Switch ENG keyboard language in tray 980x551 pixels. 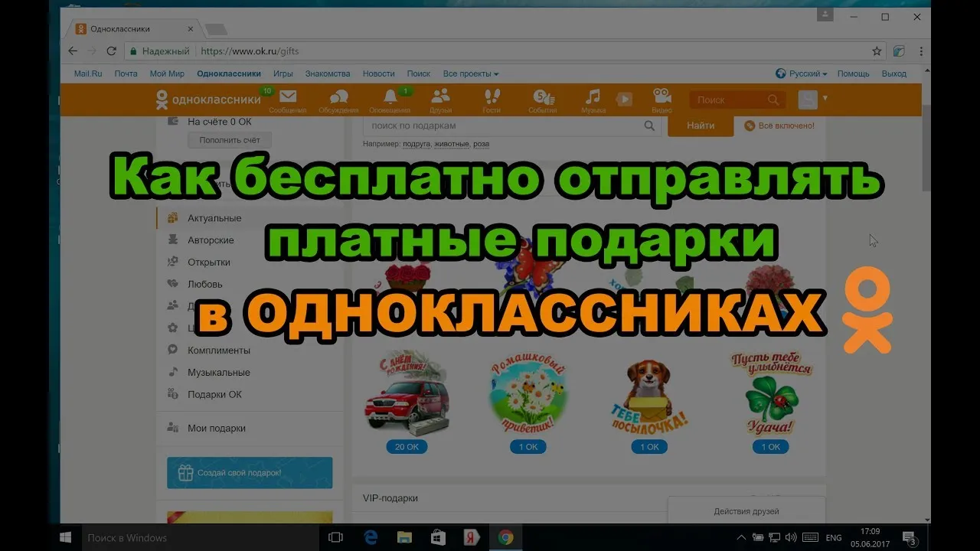click(833, 537)
